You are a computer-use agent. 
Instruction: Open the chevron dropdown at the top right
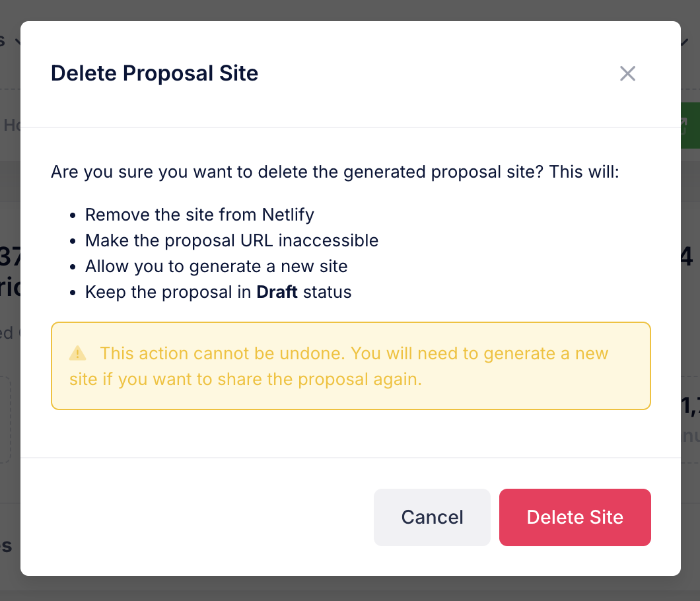(x=683, y=41)
